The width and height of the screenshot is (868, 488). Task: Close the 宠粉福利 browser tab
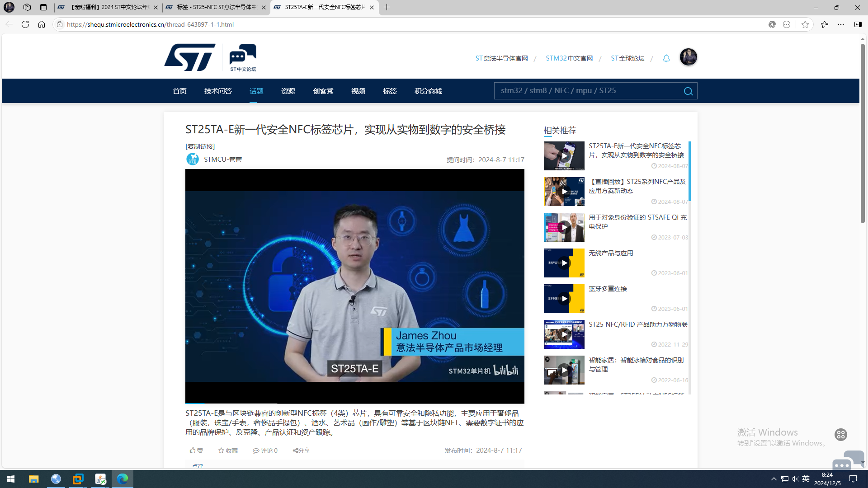(x=156, y=7)
